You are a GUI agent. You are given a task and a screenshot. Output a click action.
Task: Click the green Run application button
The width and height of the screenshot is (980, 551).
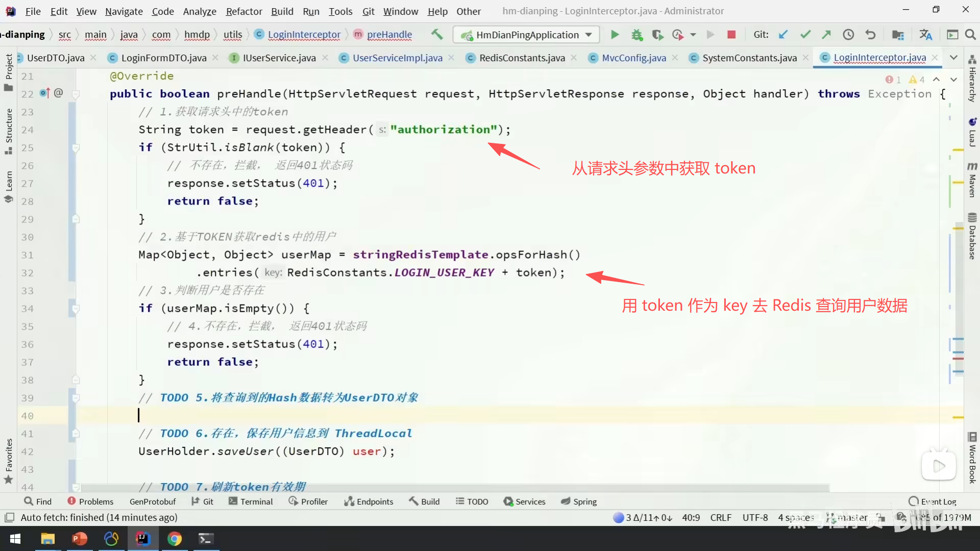point(615,35)
